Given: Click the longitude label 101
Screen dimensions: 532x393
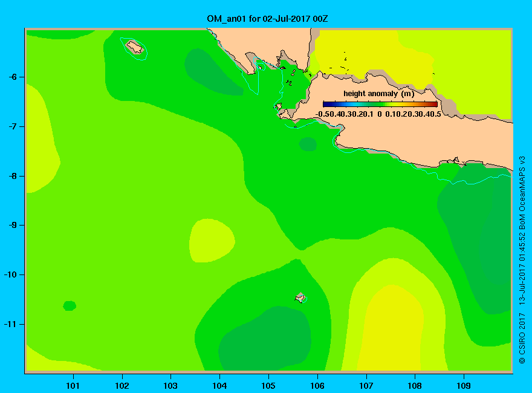Looking at the screenshot, I should click(x=73, y=386).
